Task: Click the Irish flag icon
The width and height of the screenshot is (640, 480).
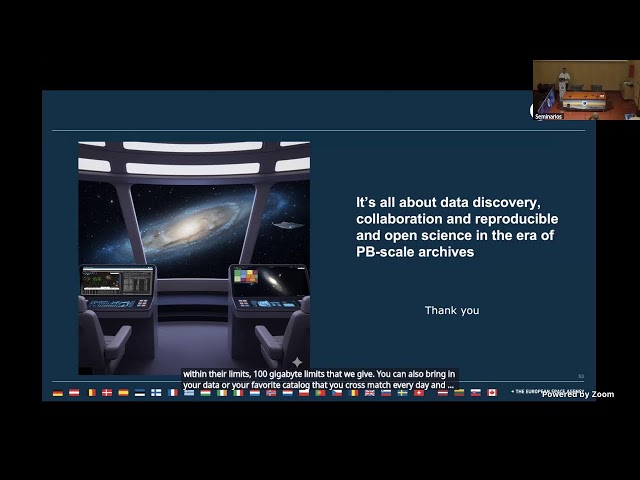Action: point(222,393)
